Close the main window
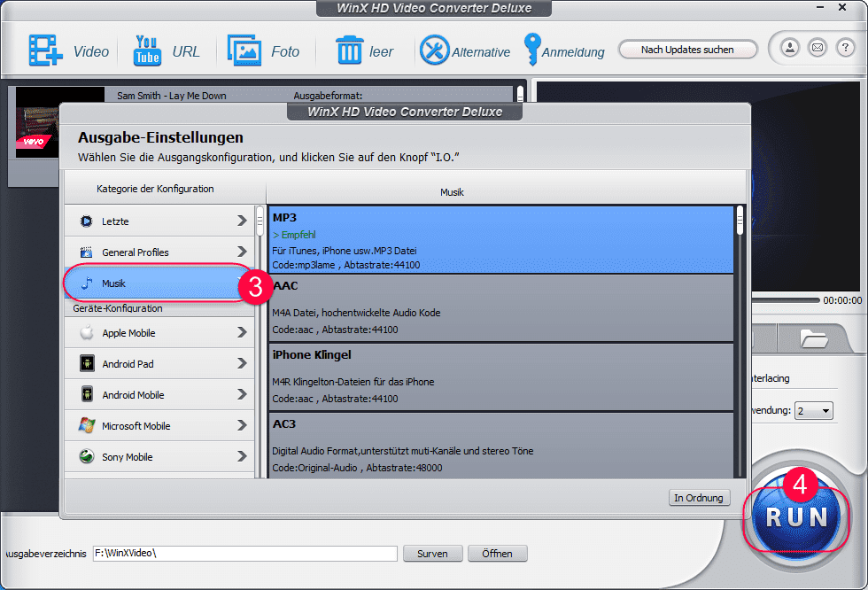 [x=842, y=7]
